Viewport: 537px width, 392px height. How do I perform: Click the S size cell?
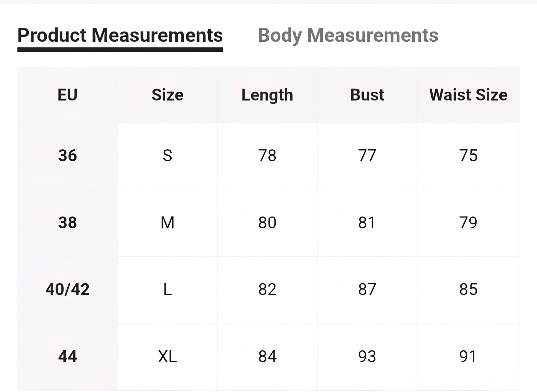click(167, 155)
